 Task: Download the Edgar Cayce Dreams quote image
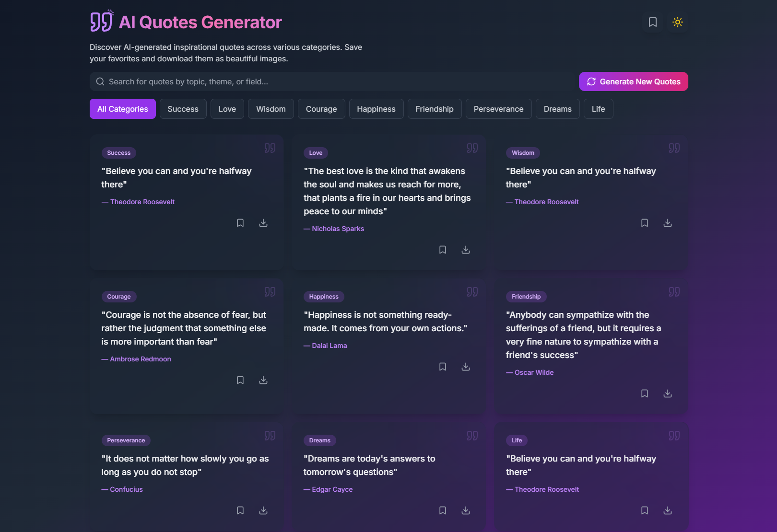(x=465, y=510)
